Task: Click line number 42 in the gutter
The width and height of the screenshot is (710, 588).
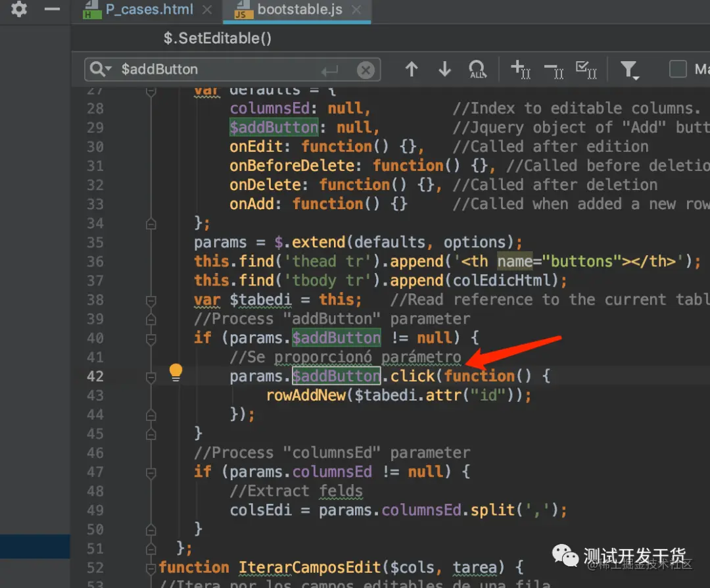Action: [95, 376]
